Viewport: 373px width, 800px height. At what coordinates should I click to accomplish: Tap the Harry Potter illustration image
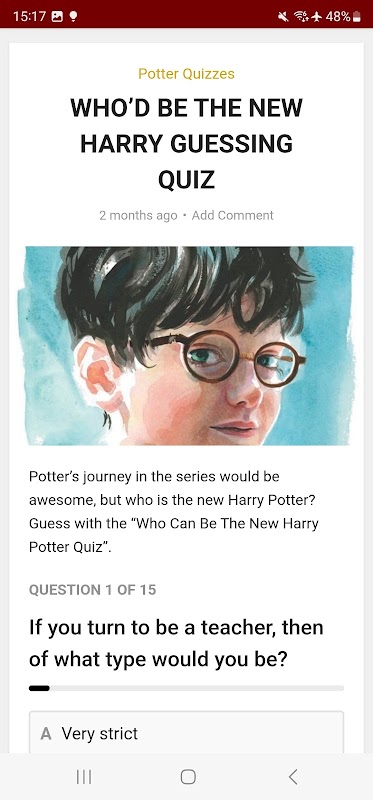tap(186, 346)
